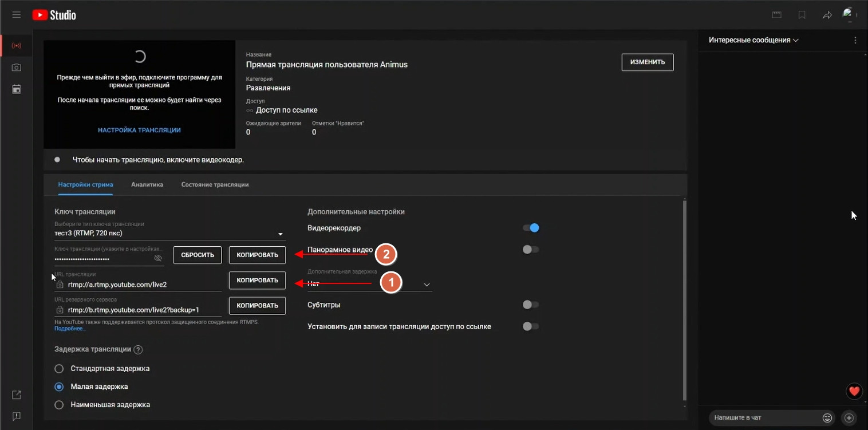Viewport: 868px width, 430px height.
Task: Open the emoji picker in the chat box
Action: tap(827, 418)
